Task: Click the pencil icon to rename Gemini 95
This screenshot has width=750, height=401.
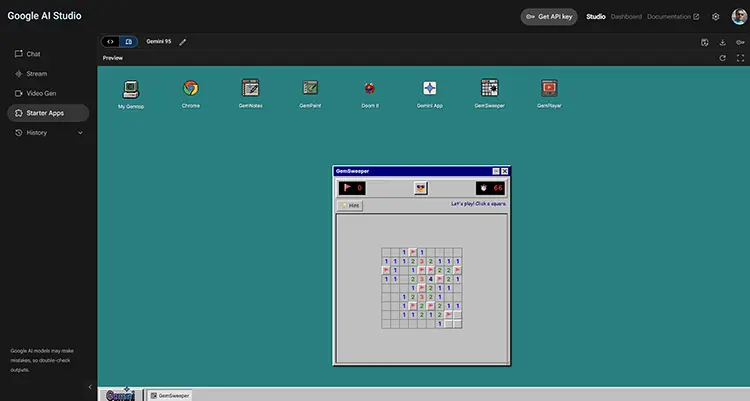Action: [182, 42]
